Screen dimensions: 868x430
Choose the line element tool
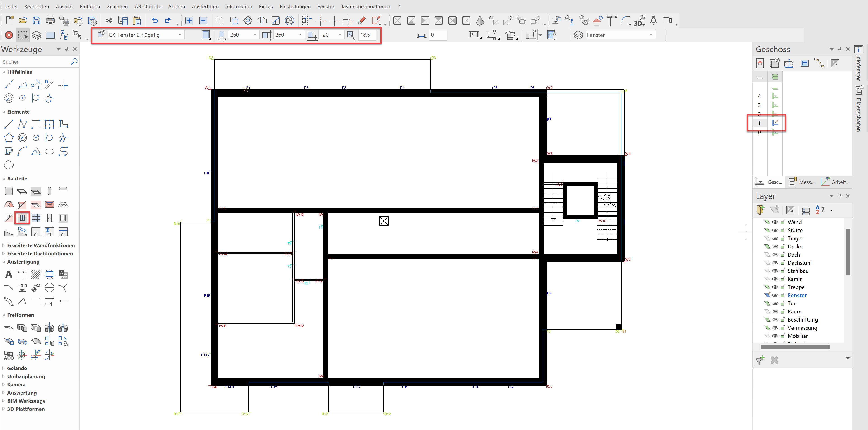click(9, 124)
